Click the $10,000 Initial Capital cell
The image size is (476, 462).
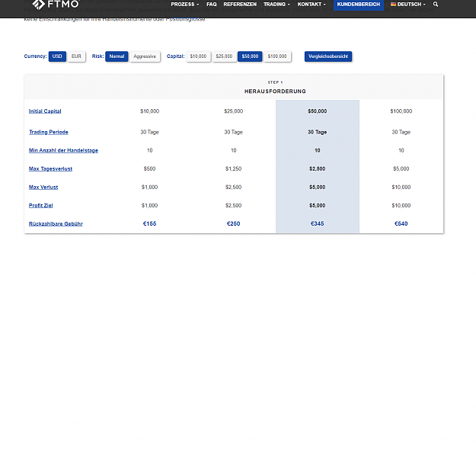pos(150,111)
